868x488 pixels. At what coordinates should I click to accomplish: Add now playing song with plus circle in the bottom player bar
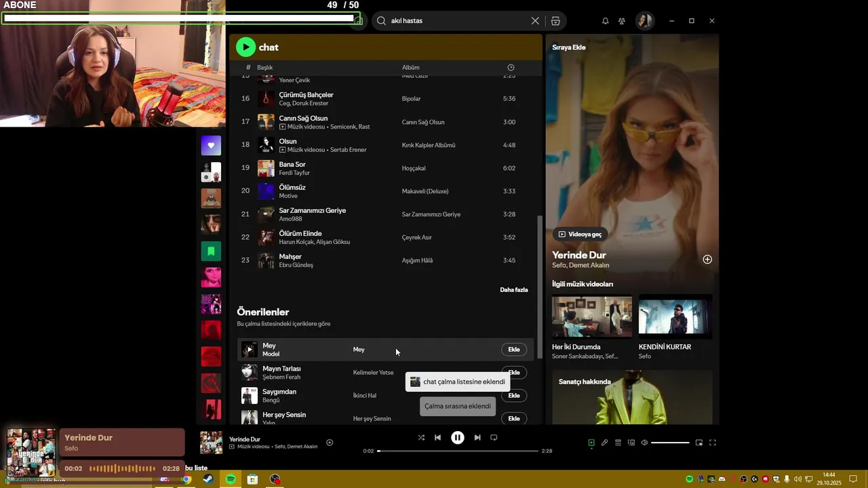click(x=330, y=443)
